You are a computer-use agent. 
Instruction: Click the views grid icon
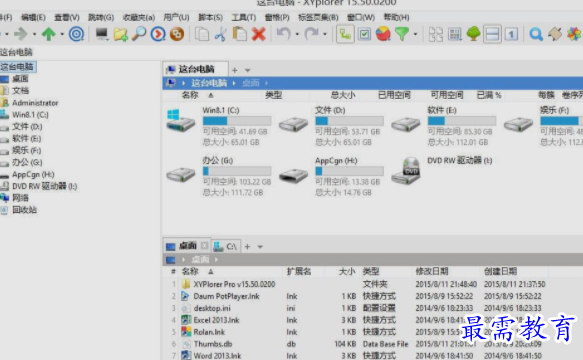click(436, 34)
